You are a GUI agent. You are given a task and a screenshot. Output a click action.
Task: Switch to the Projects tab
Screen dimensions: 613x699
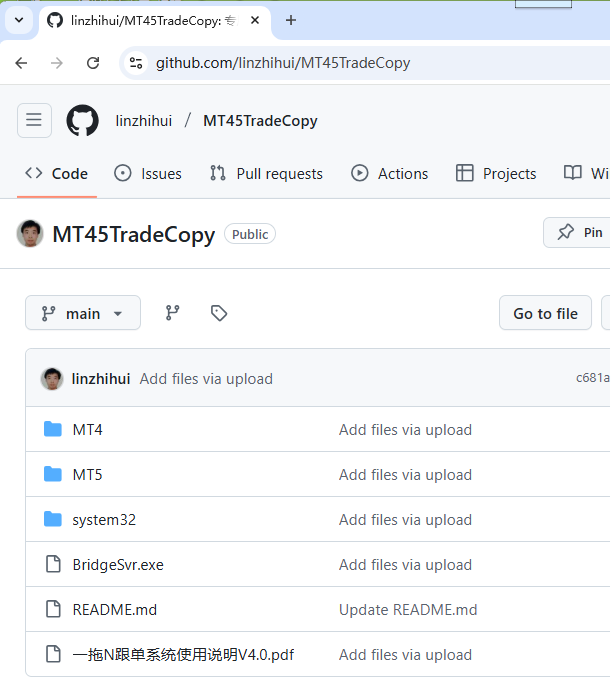(x=496, y=173)
